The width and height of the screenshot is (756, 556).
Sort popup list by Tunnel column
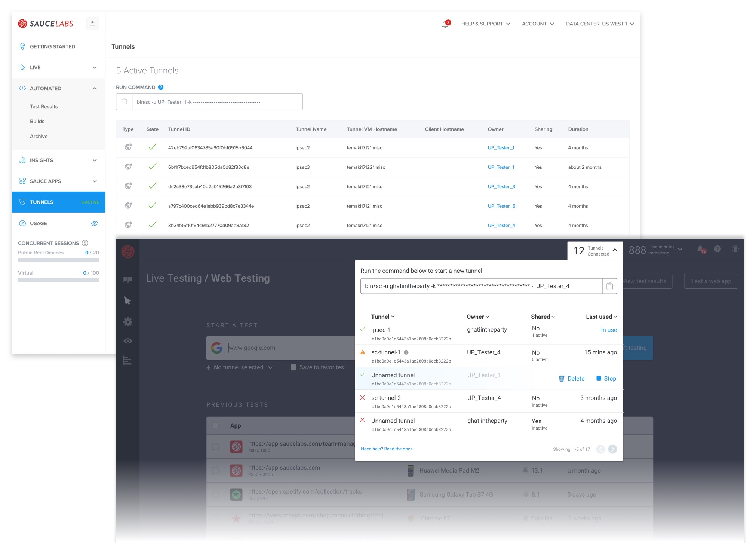tap(383, 317)
